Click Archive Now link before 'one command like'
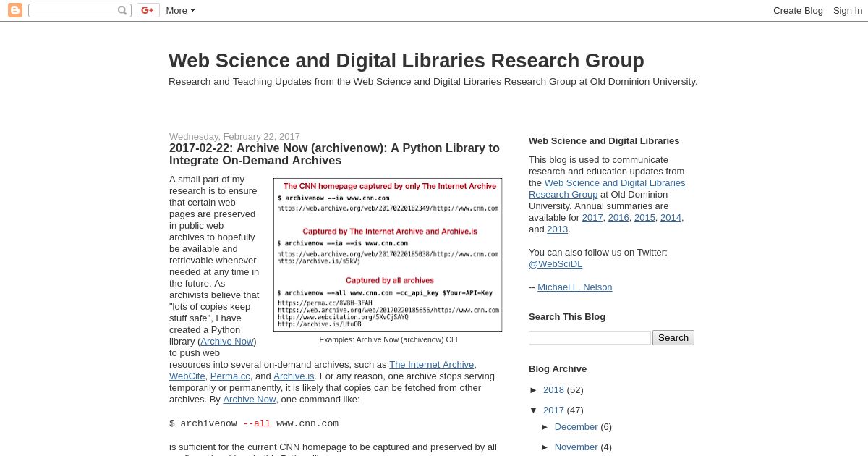The height and width of the screenshot is (456, 868). (250, 399)
